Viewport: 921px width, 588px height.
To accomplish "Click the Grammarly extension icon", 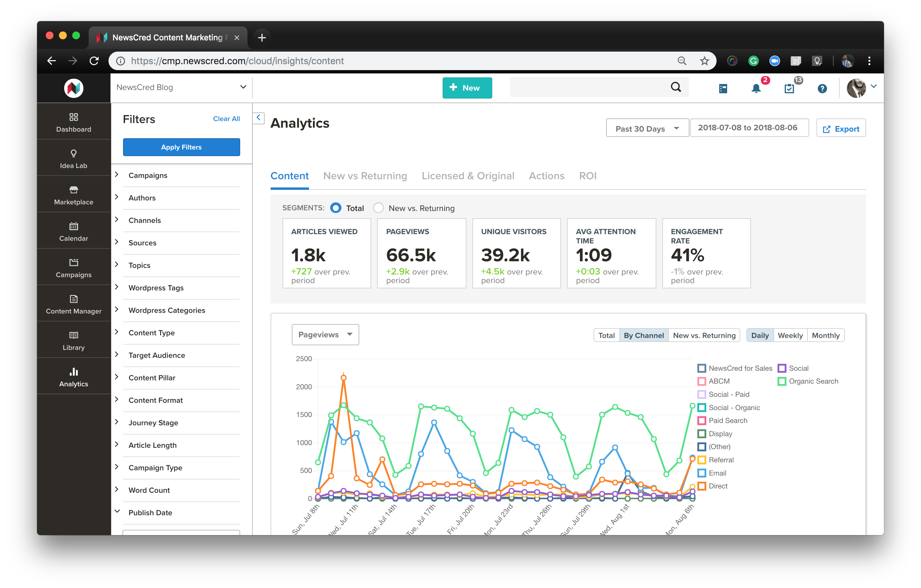I will [x=753, y=61].
